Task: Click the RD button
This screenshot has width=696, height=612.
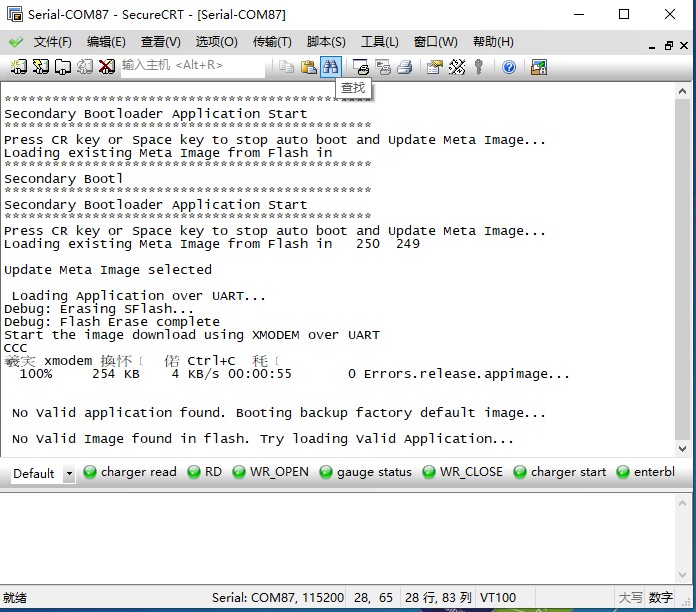Action: (x=205, y=472)
